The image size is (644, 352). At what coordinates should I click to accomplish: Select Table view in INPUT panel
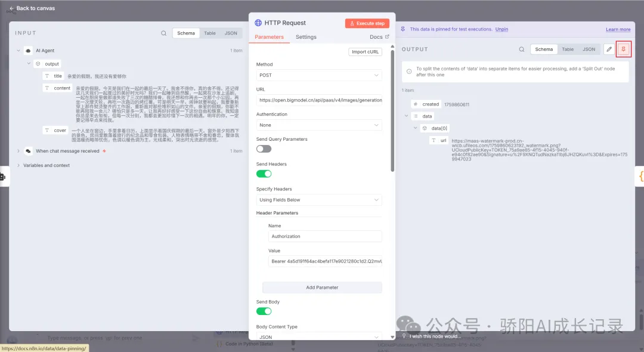(210, 33)
